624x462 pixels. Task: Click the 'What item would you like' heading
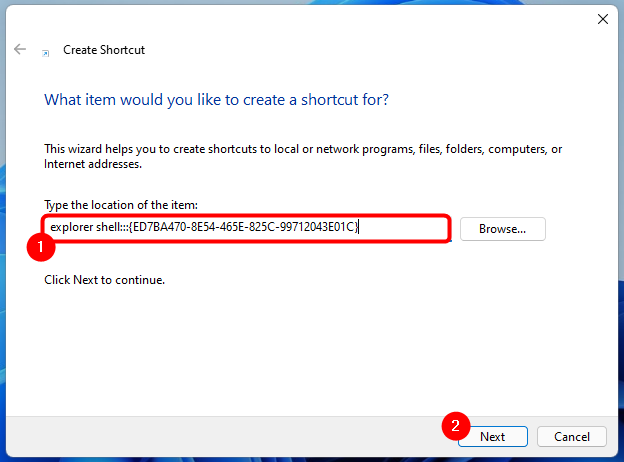[216, 99]
